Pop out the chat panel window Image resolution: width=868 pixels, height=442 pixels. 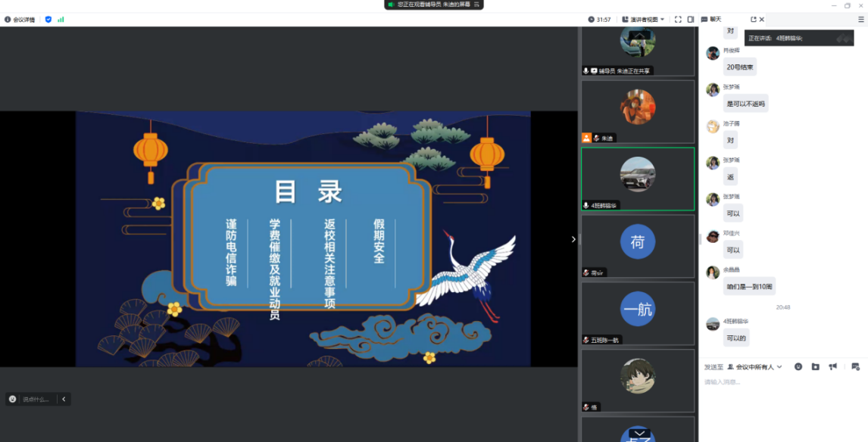pos(753,20)
